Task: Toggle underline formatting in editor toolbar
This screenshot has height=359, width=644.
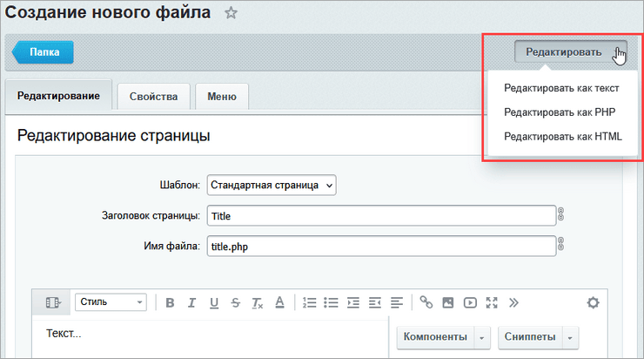Action: coord(214,303)
